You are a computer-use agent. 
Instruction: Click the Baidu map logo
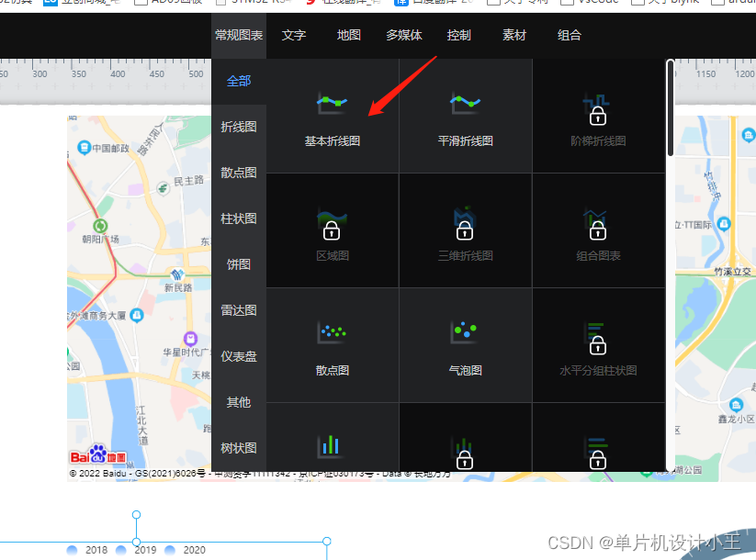point(99,454)
